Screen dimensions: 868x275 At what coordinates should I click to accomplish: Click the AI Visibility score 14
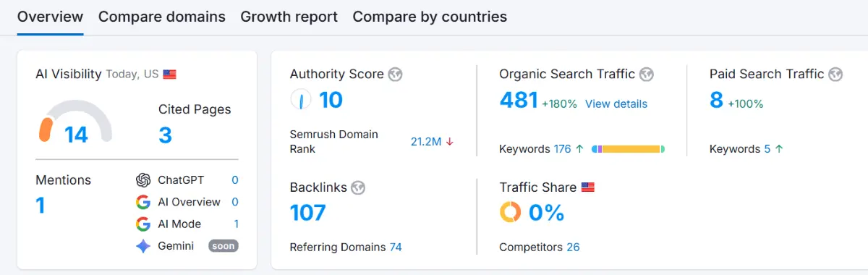point(76,135)
